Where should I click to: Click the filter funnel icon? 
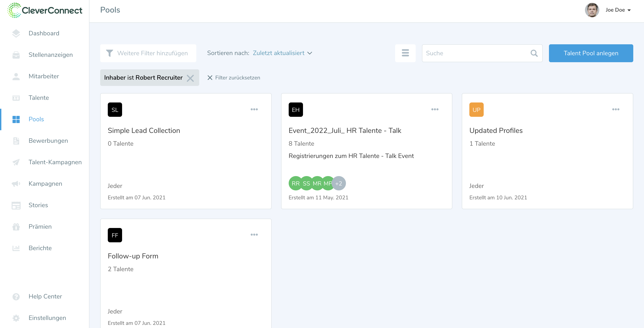click(110, 53)
